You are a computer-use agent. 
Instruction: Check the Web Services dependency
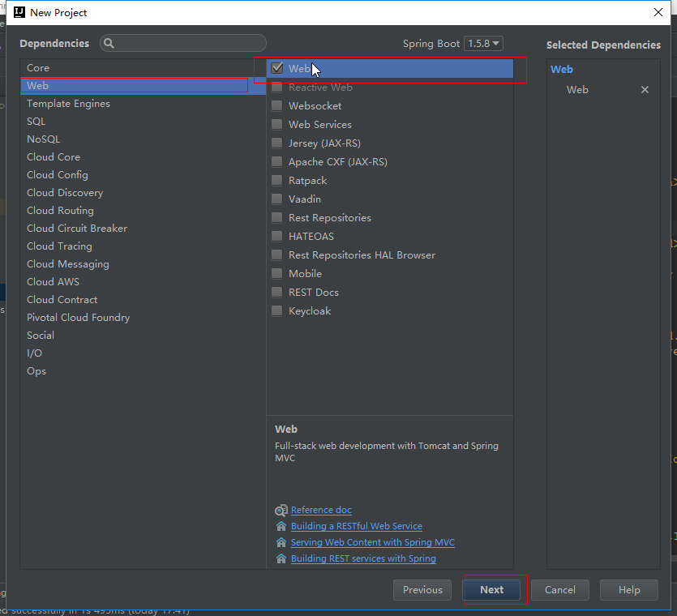(x=276, y=124)
